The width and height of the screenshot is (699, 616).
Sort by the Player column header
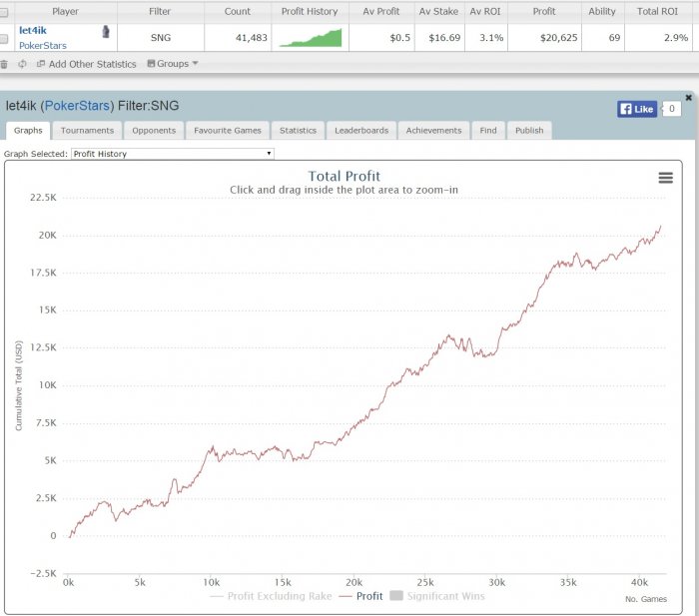point(66,12)
